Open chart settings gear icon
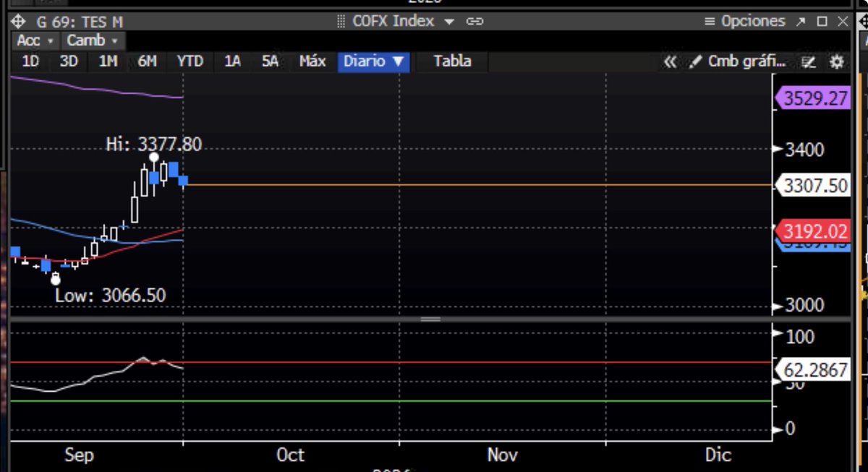Screen dimensions: 868x472 [x=836, y=62]
